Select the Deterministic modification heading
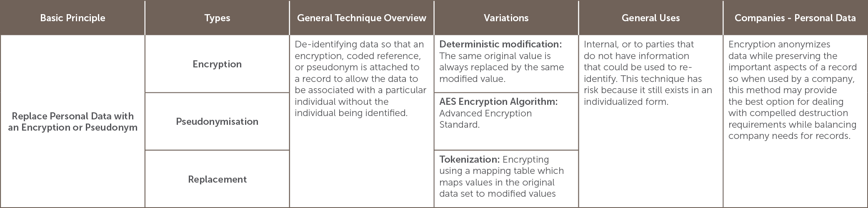 click(500, 44)
